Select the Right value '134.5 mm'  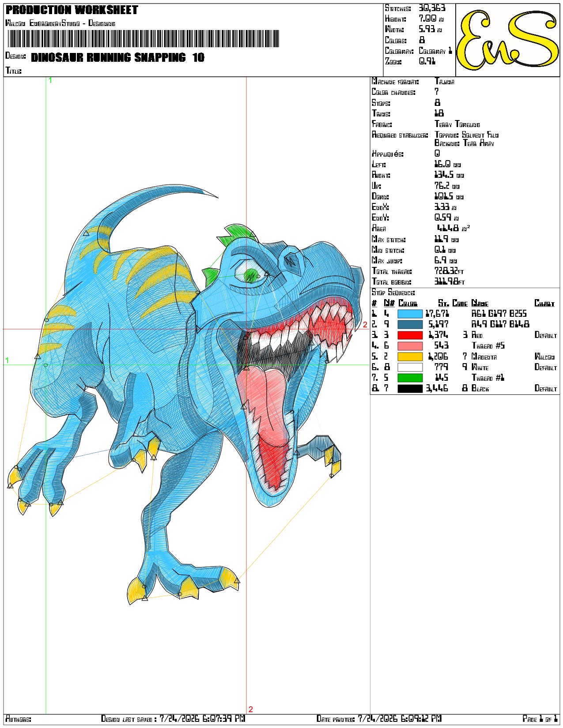449,175
